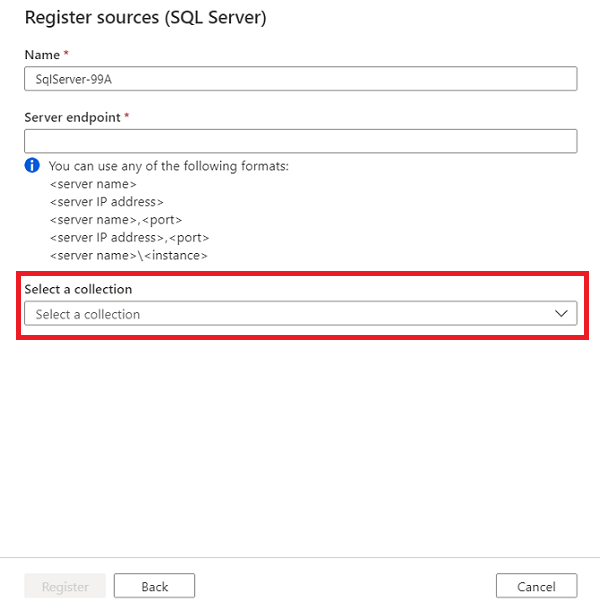
Task: Click the blue information icon
Action: tap(32, 165)
